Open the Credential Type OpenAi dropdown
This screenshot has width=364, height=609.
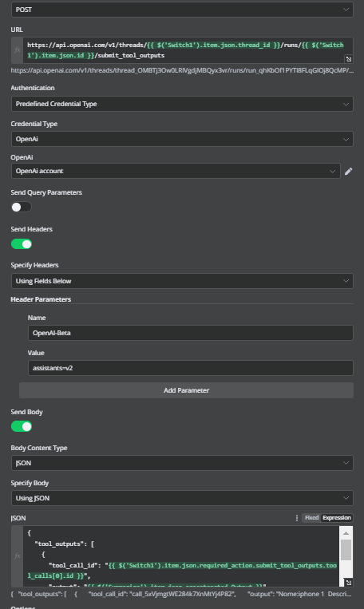point(182,139)
